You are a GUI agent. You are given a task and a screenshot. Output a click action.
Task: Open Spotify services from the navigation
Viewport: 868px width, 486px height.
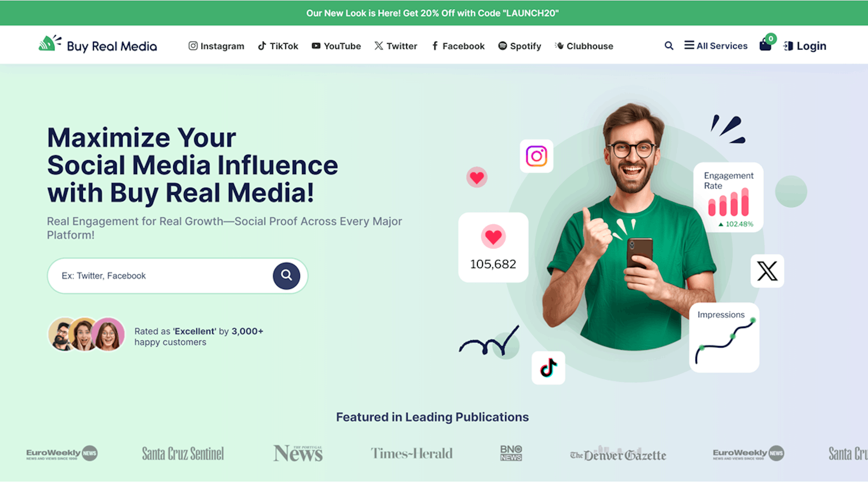click(x=519, y=46)
